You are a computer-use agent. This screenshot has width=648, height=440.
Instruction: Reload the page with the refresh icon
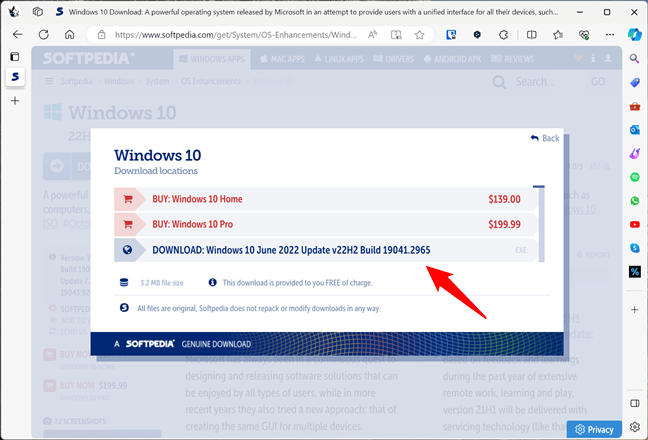point(43,35)
